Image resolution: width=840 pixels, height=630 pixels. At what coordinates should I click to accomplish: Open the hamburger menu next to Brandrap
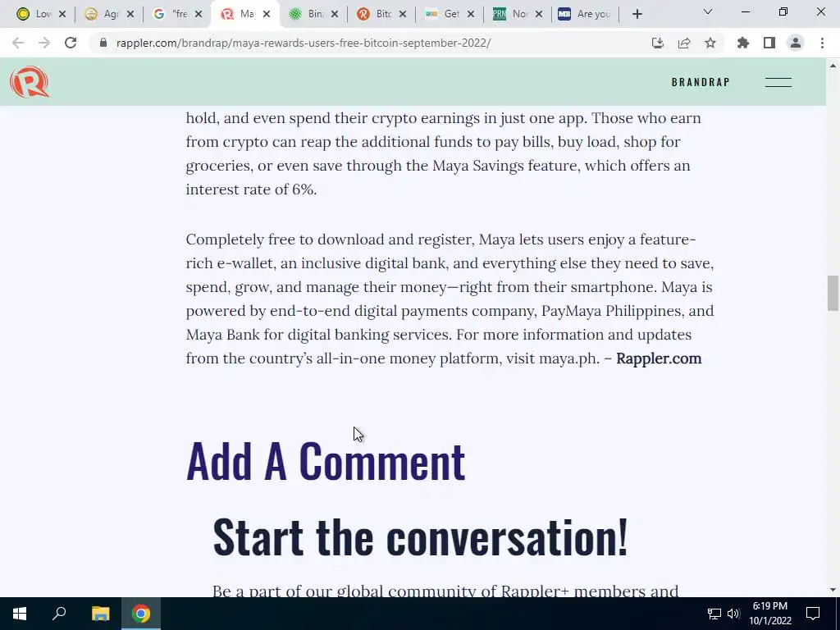click(778, 82)
